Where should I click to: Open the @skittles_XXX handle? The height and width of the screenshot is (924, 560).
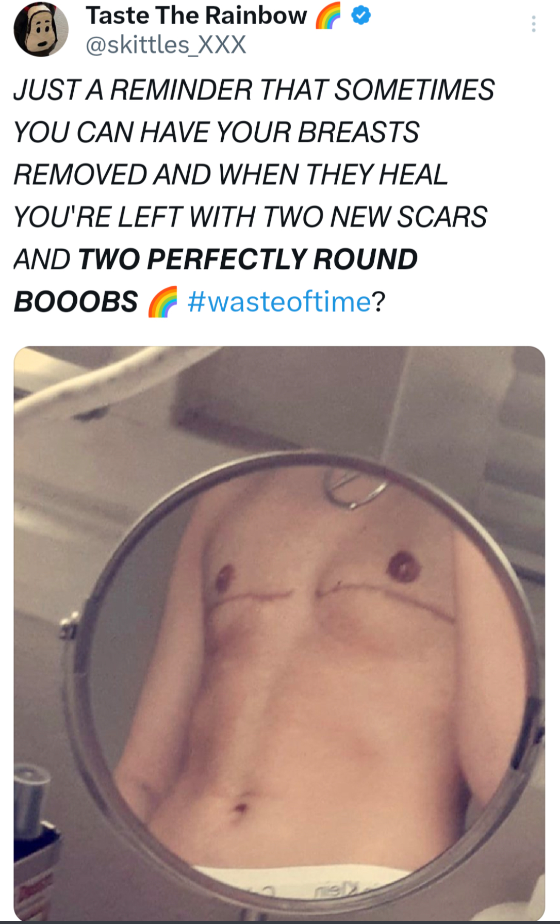point(166,45)
